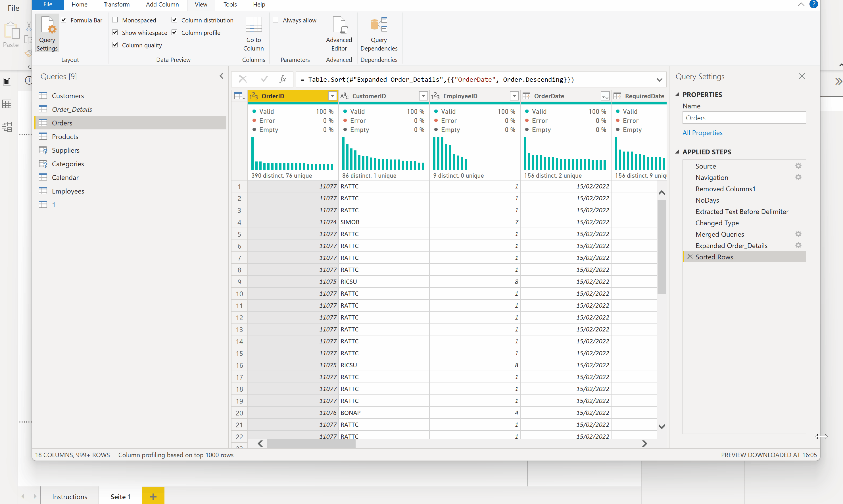Open Query Dependencies view
Viewport: 843px width, 504px height.
379,32
